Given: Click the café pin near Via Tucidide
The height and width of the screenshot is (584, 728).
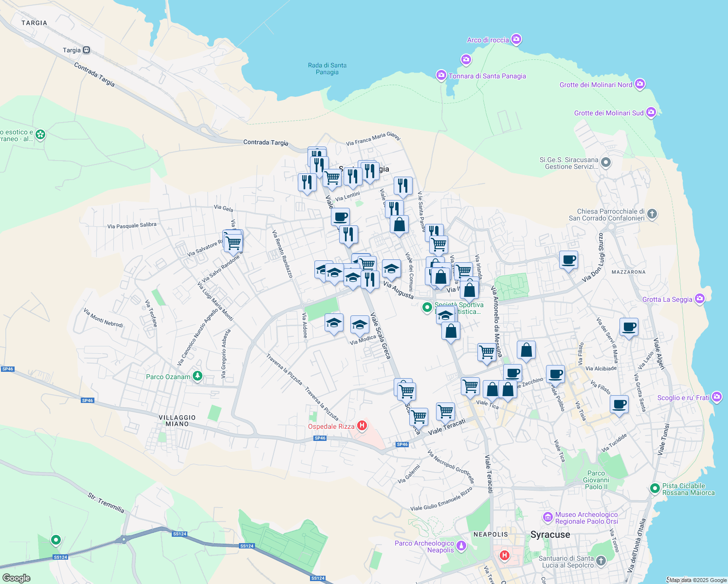Looking at the screenshot, I should [619, 404].
